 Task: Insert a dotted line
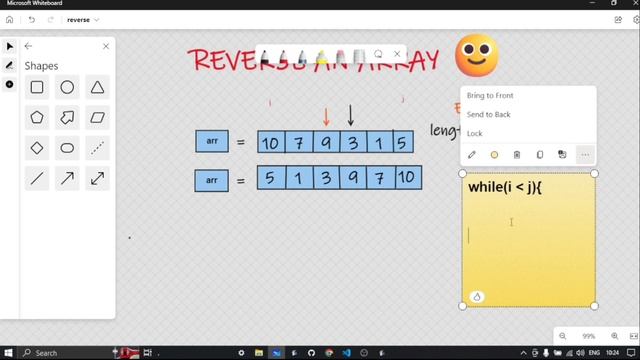tap(97, 148)
